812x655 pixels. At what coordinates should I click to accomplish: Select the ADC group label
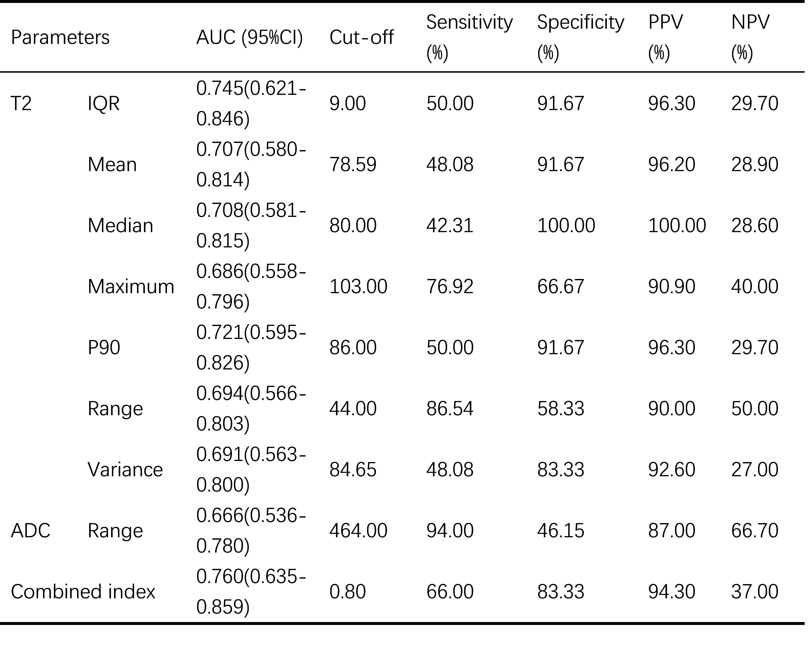tap(30, 530)
